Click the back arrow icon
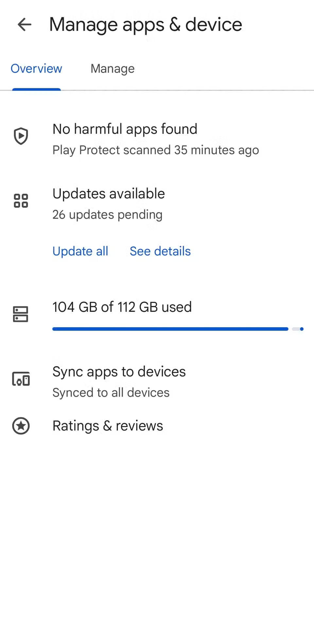 (x=24, y=25)
